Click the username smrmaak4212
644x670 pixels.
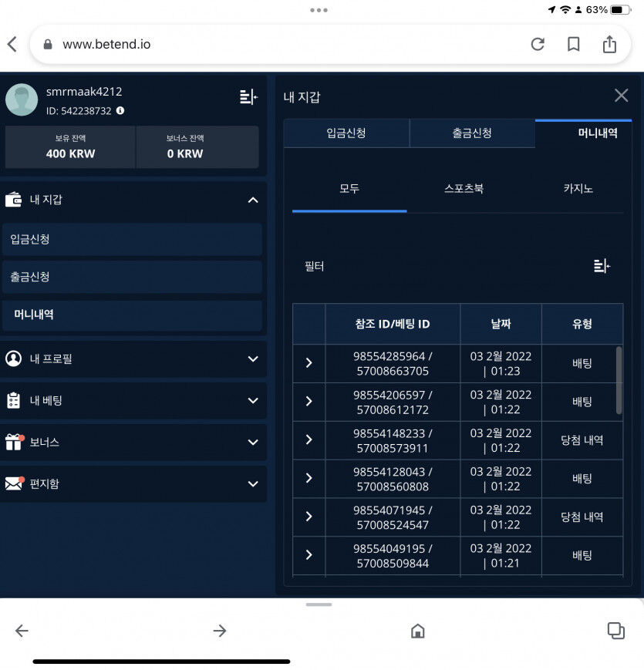(x=84, y=92)
